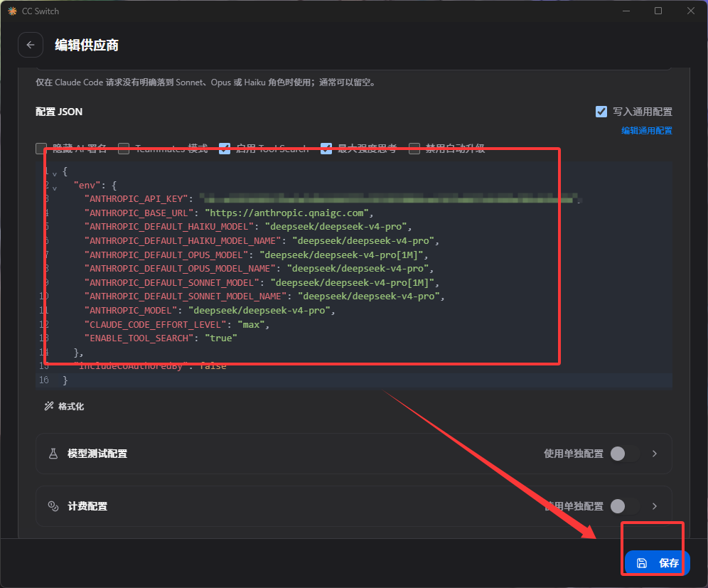The height and width of the screenshot is (588, 708).
Task: Check the 隐藏 AI 署名 checkbox
Action: click(x=41, y=148)
